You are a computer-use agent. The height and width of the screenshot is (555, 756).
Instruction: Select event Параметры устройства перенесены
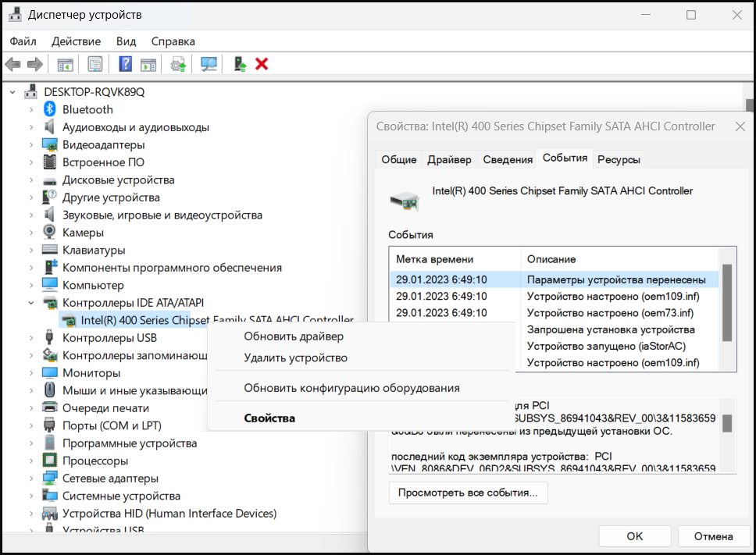(555, 279)
